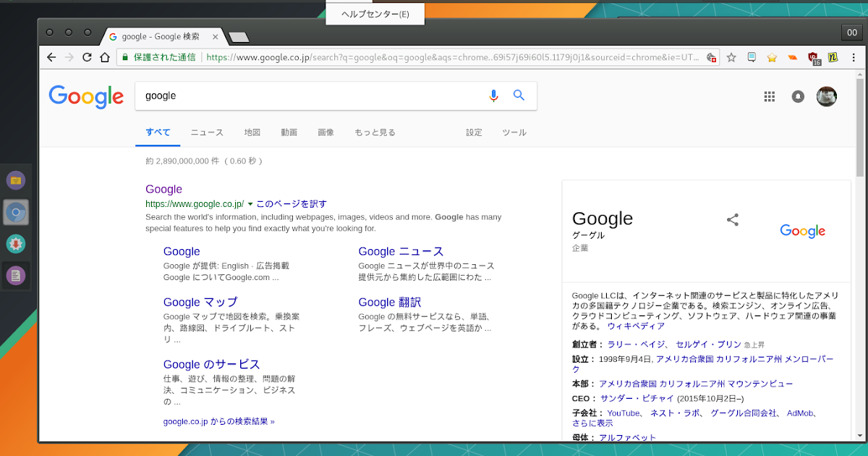Click the browser forward arrow
Screen dimensions: 868x456
coord(69,57)
